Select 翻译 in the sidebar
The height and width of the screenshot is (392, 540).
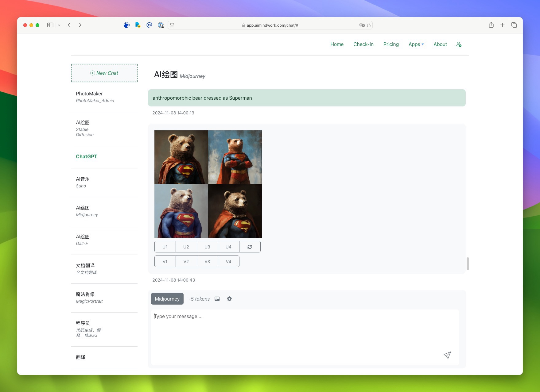104,357
